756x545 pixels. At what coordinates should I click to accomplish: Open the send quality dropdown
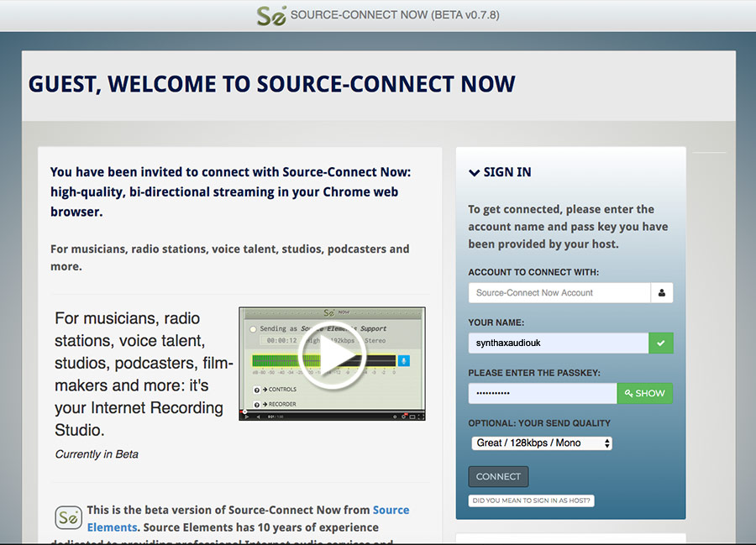click(x=542, y=443)
